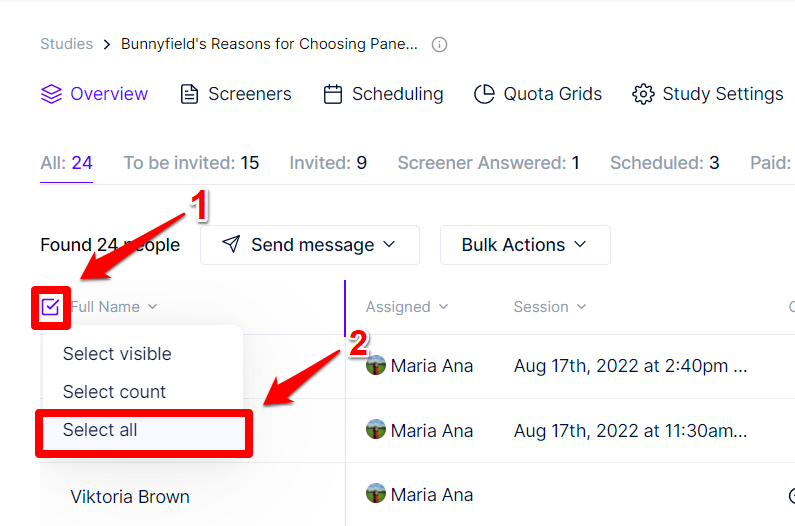Click the Quota Grids pie chart icon
This screenshot has height=526, width=795.
(x=484, y=94)
